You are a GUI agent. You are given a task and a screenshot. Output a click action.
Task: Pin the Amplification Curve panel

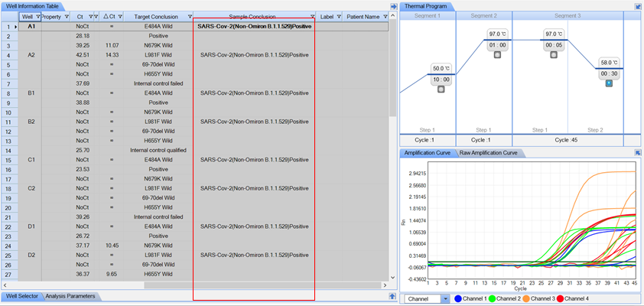click(x=637, y=153)
